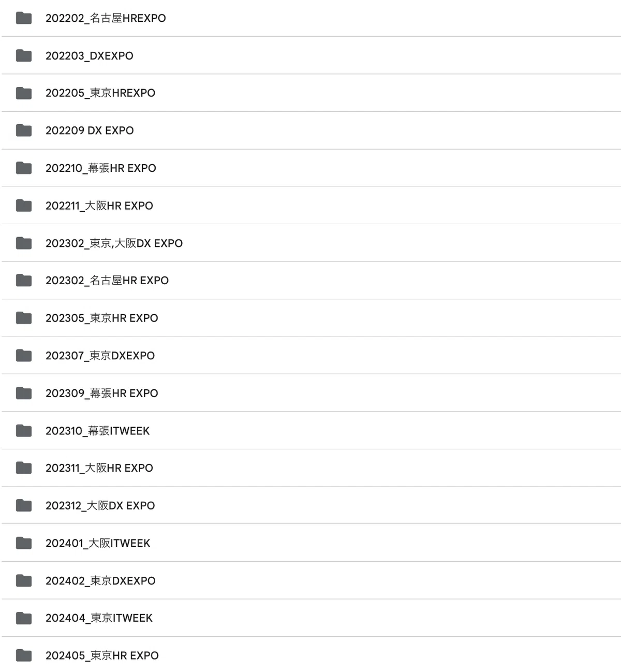Screen dimensions: 621x672
Task: Open the 202310_幕張ITWEEK folder name
Action: click(x=97, y=431)
